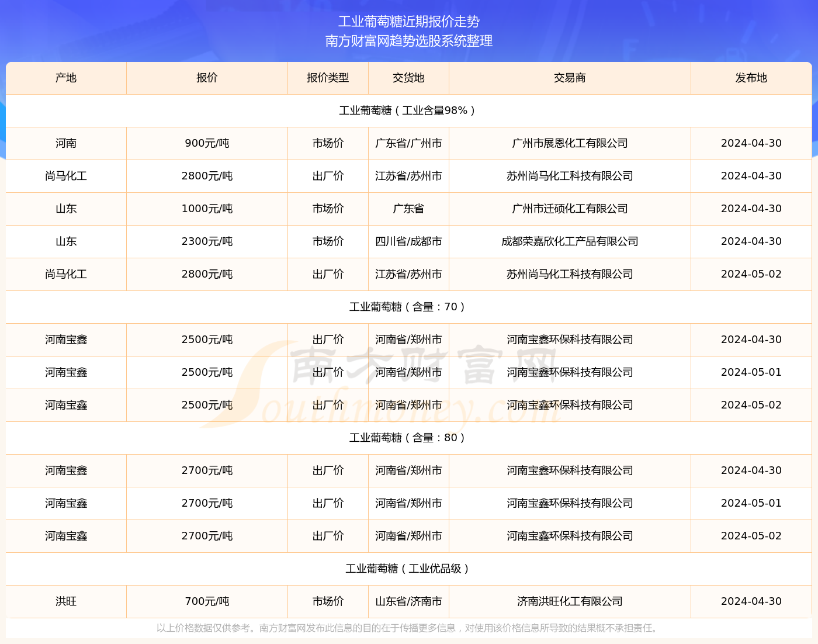
Task: Click the 2300元/吨 price cell
Action: (x=207, y=241)
